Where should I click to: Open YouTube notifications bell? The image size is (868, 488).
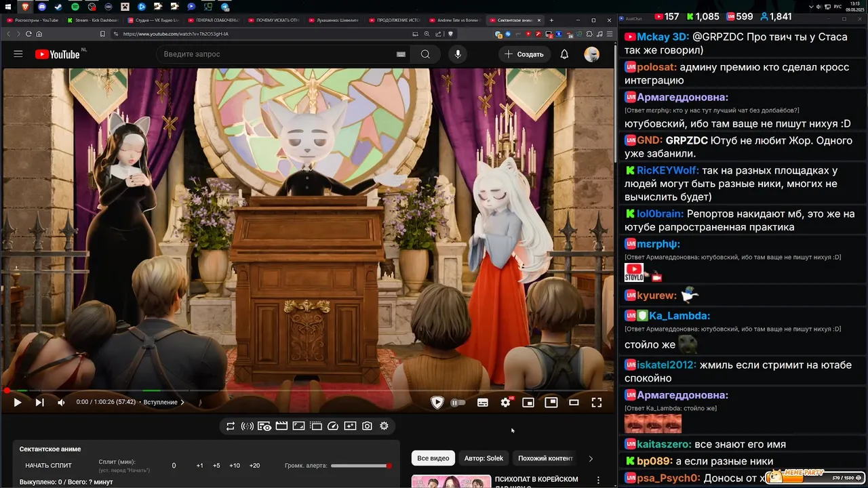(x=564, y=54)
